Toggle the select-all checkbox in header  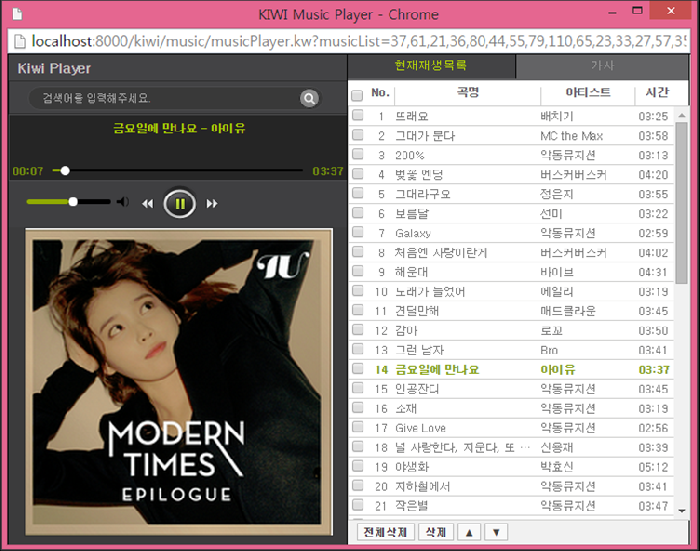point(357,95)
